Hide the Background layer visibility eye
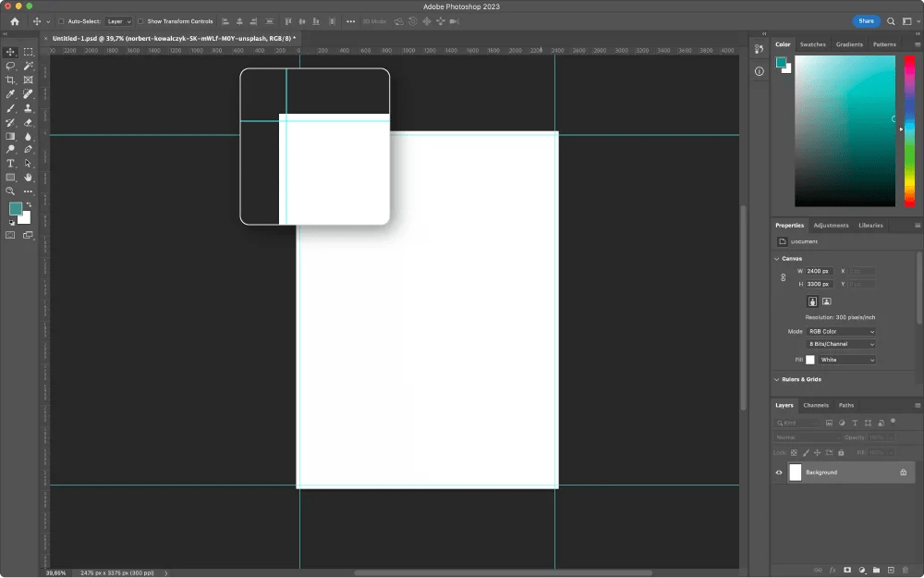Screen dimensions: 924x578 coord(779,472)
